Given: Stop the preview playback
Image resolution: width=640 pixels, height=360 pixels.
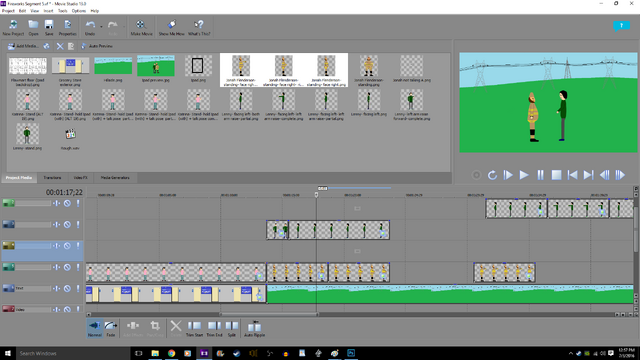Looking at the screenshot, I should click(x=556, y=175).
